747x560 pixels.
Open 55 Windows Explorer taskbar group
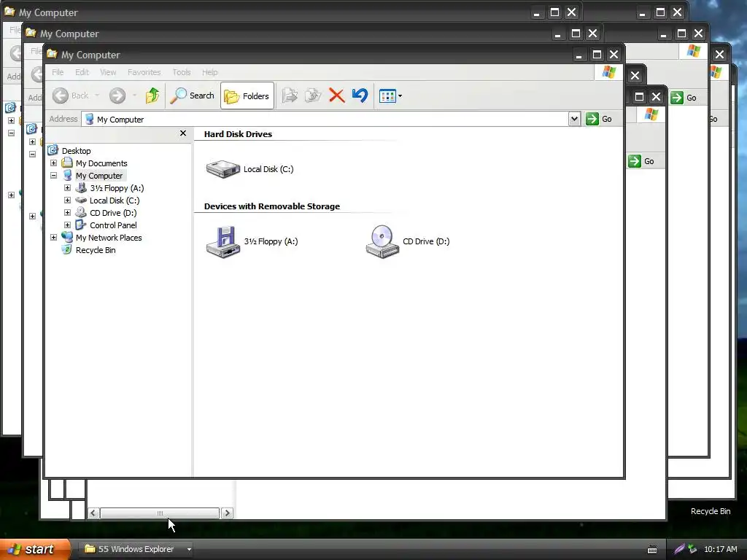pos(134,549)
